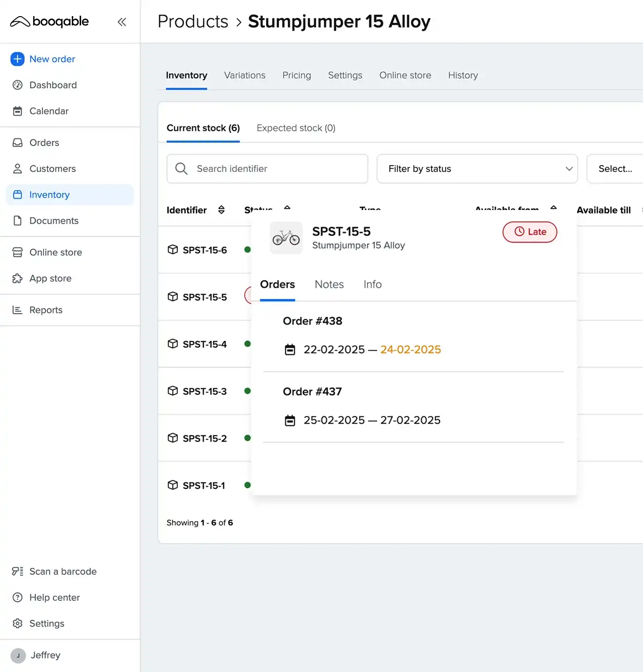Viewport: 643px width, 672px height.
Task: Collapse the sidebar with the double chevron
Action: [x=122, y=21]
